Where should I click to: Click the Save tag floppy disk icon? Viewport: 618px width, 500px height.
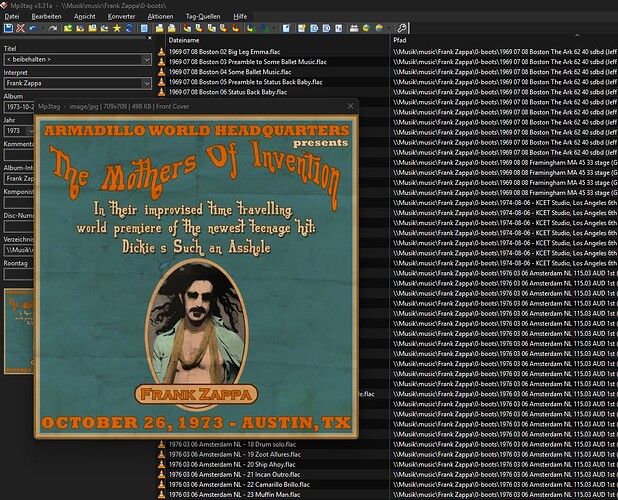point(8,28)
